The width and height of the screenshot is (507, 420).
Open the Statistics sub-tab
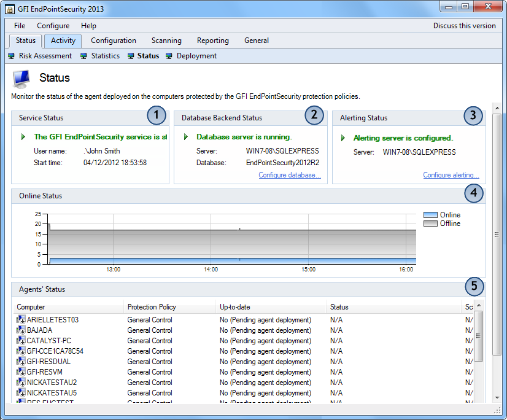(x=106, y=56)
